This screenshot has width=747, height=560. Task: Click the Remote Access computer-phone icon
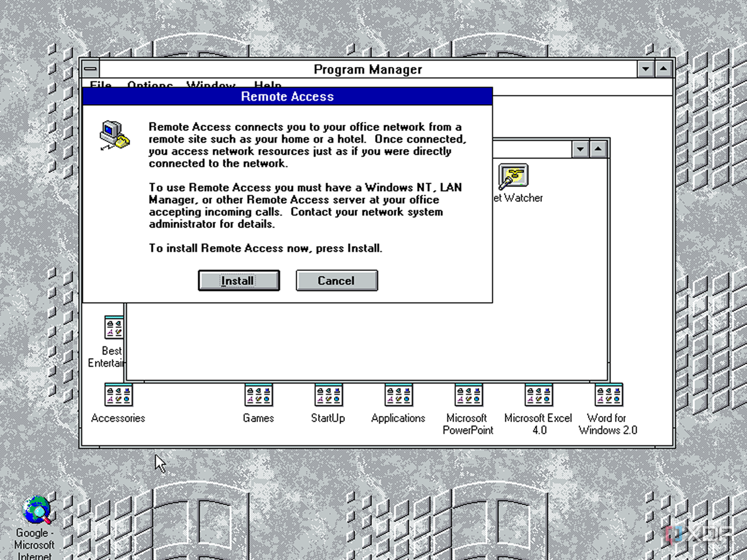click(115, 135)
